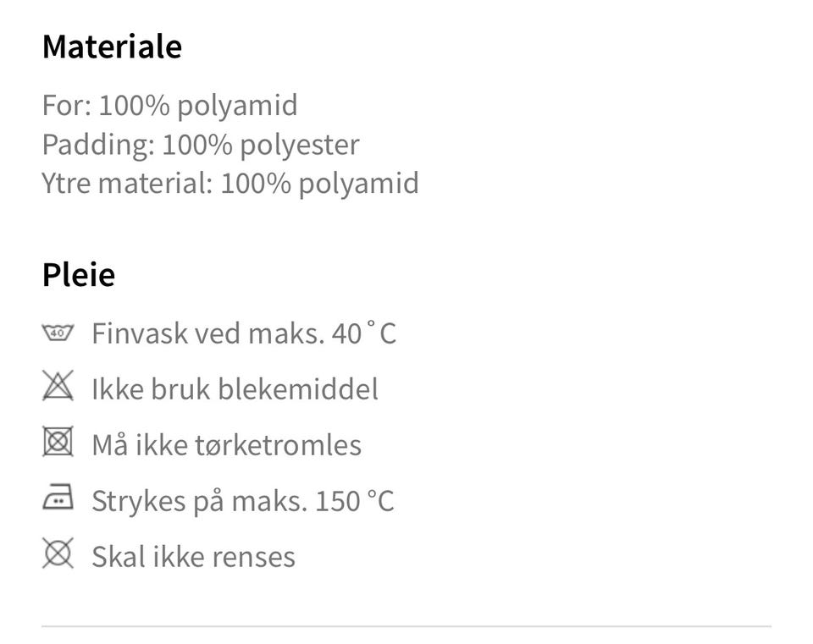Click 'Ytre material: 100% polyamid' line
This screenshot has height=644, width=813.
[230, 184]
